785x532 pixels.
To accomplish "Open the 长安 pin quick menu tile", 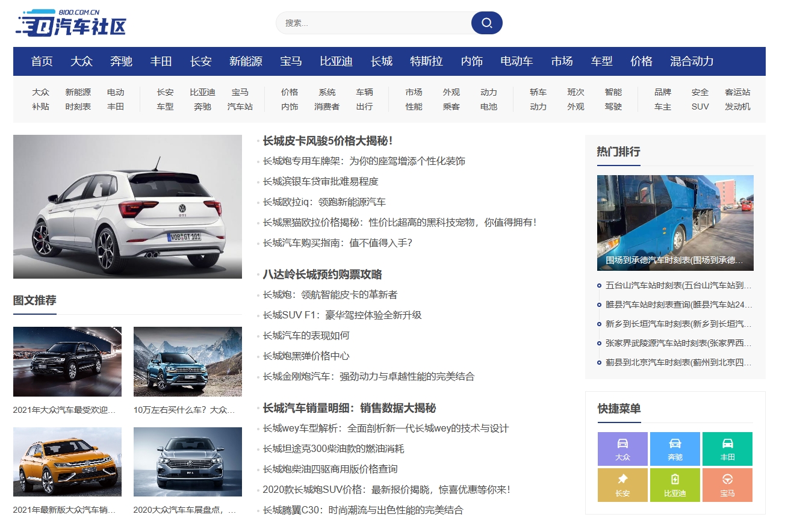I will click(x=622, y=485).
